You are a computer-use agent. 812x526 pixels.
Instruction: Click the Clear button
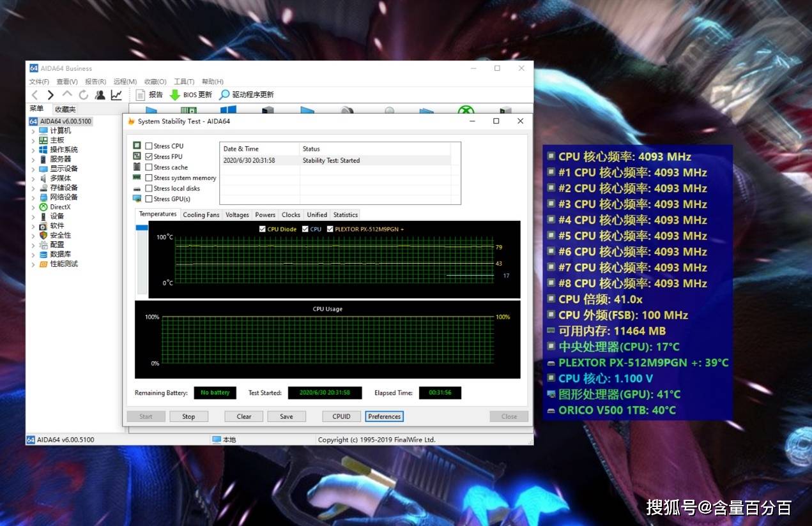pos(244,416)
